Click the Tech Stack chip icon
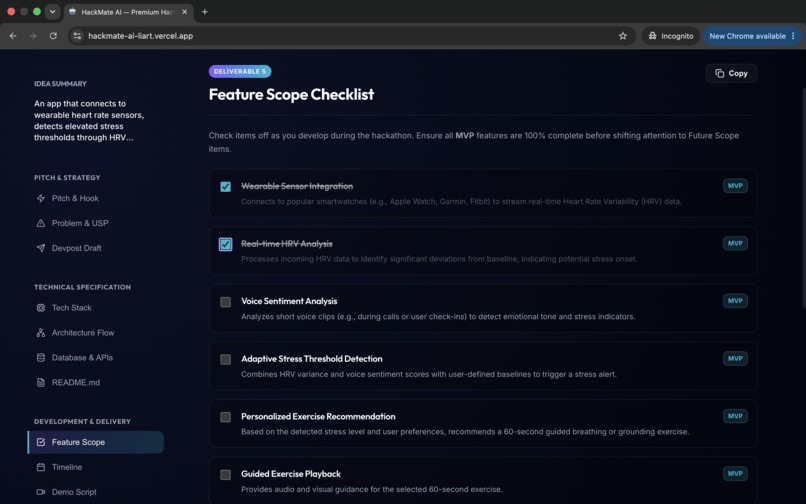 (x=41, y=308)
